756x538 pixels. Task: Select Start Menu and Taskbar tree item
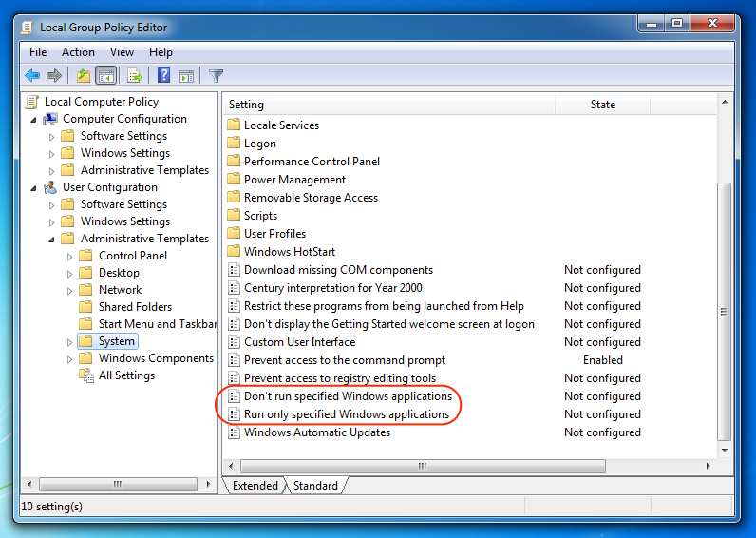[157, 324]
